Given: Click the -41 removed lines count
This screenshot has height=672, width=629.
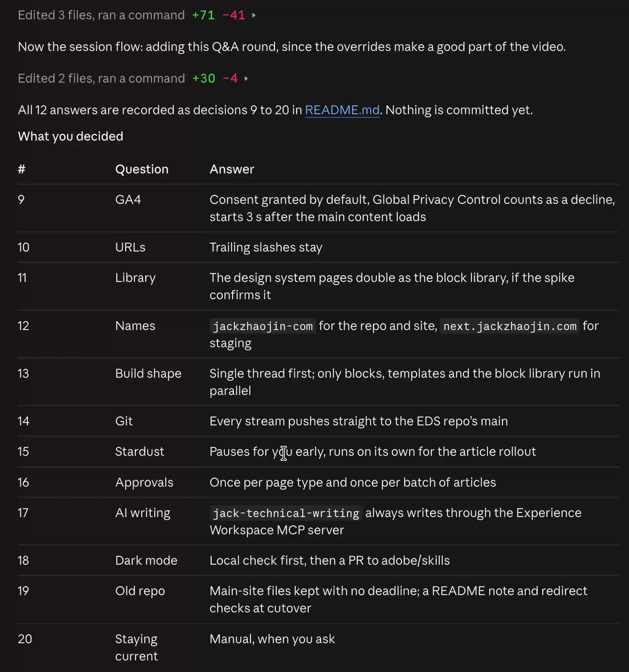Looking at the screenshot, I should click(234, 15).
